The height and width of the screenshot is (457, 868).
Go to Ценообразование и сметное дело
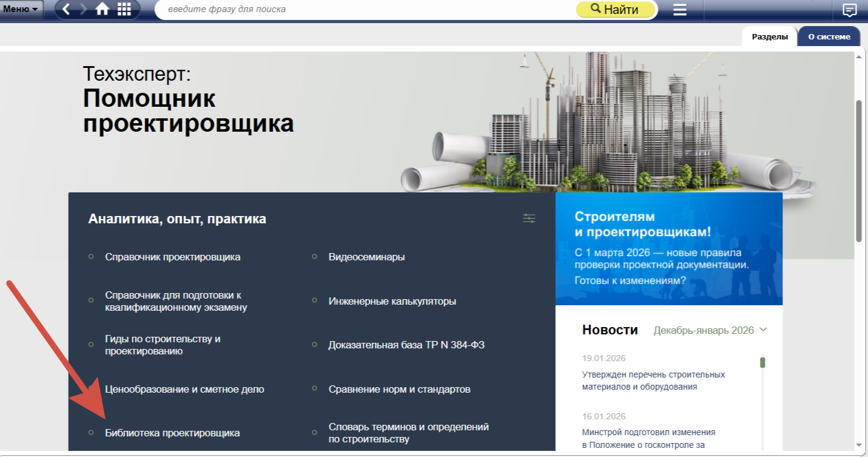tap(185, 389)
